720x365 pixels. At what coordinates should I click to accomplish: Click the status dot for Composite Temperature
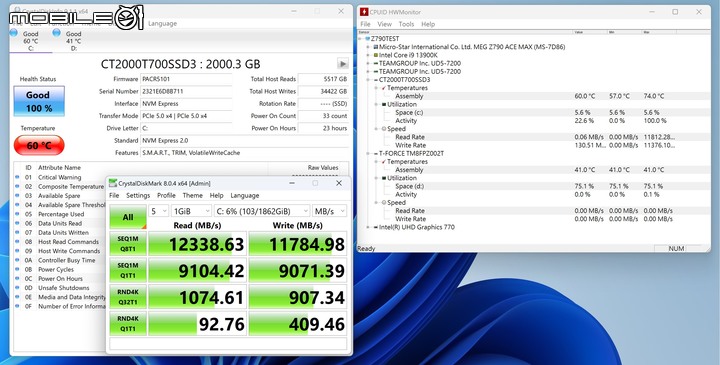click(x=17, y=186)
